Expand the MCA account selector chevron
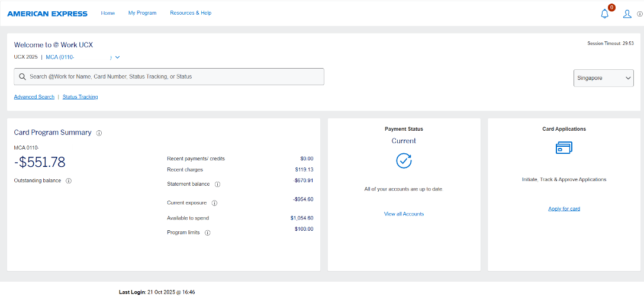Viewport: 644px width, 303px height. 117,57
